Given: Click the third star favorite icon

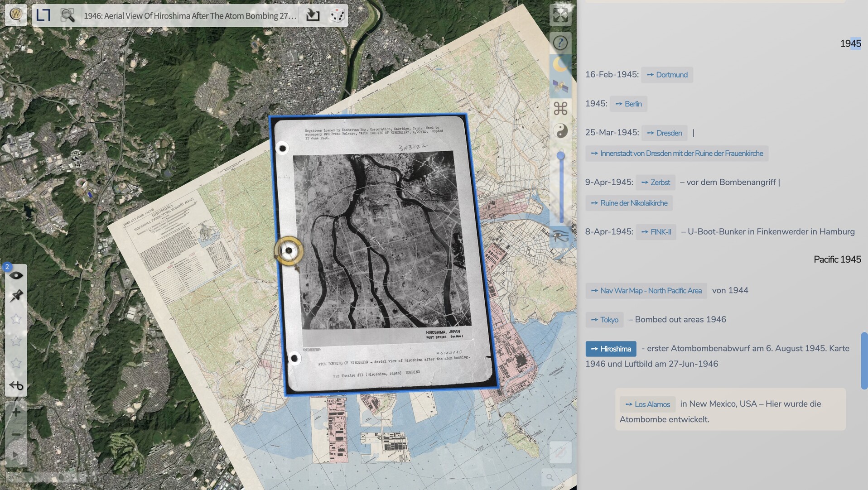Looking at the screenshot, I should [x=16, y=363].
